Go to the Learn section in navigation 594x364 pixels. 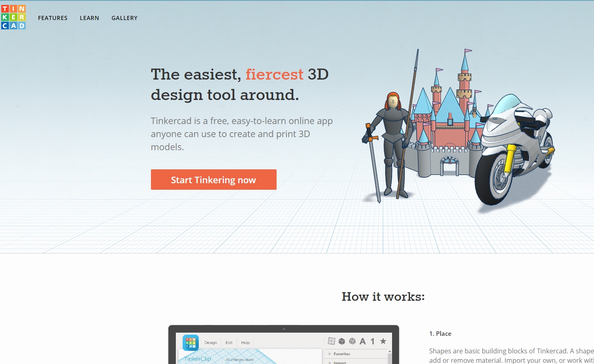tap(89, 18)
